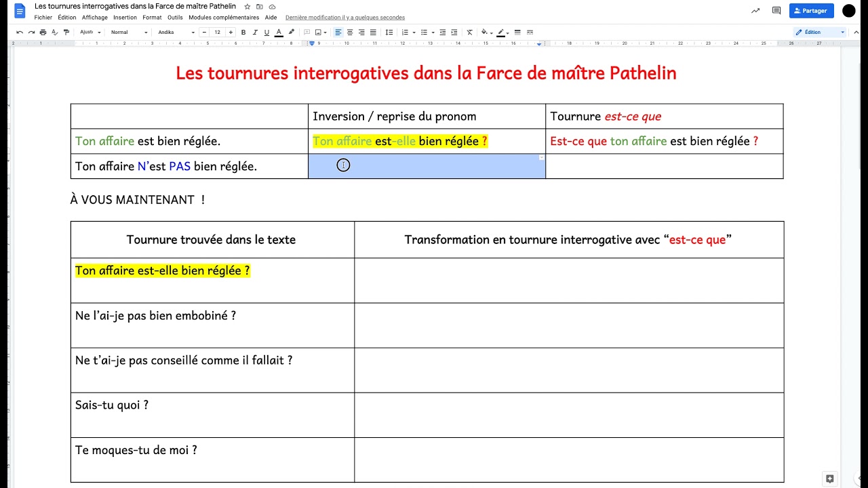The image size is (868, 488).
Task: Open the Explore button at bottom right
Action: tap(830, 479)
